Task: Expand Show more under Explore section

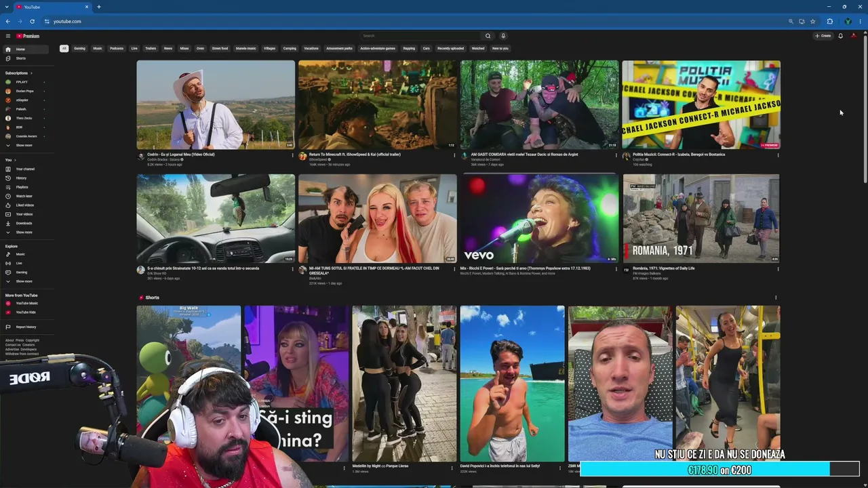Action: click(25, 281)
